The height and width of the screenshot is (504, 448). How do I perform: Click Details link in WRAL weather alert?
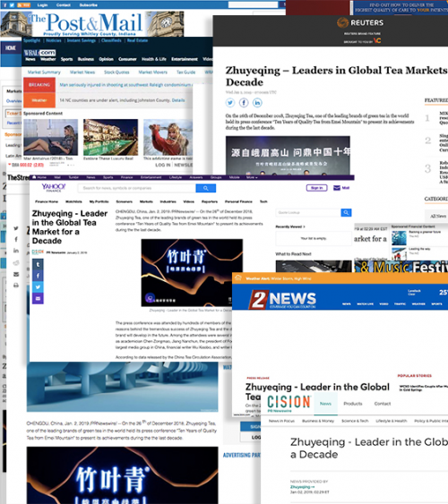point(178,100)
